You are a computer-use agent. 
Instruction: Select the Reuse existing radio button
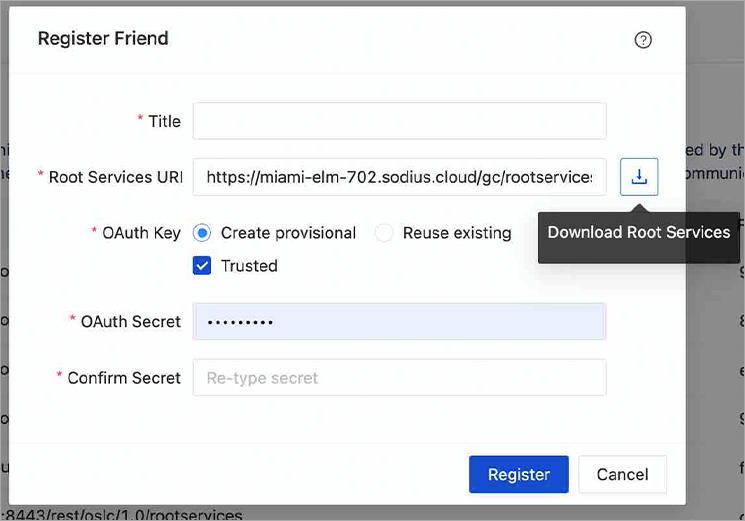pos(383,233)
